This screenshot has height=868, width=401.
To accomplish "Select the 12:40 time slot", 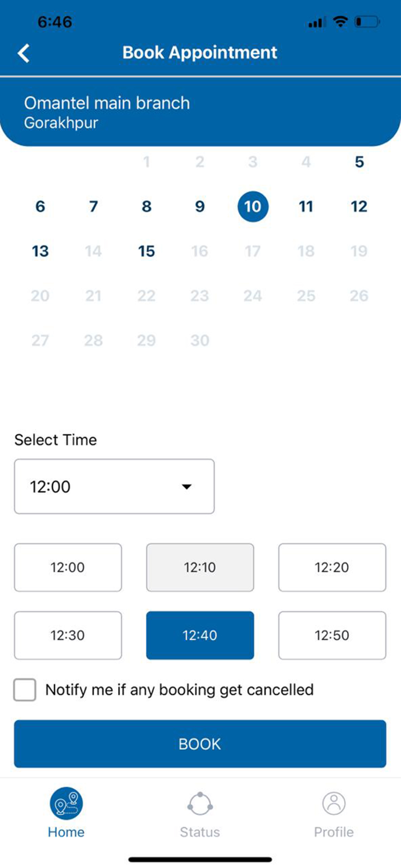I will [200, 635].
